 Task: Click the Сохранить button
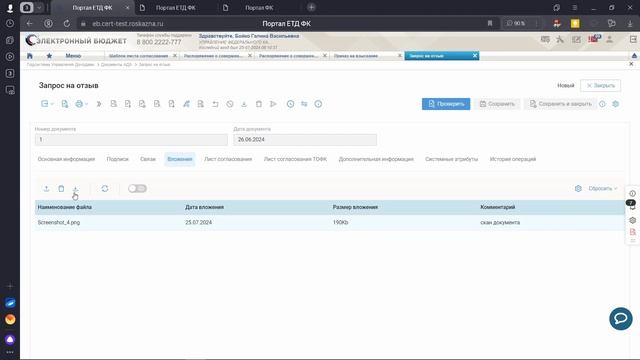coord(497,104)
